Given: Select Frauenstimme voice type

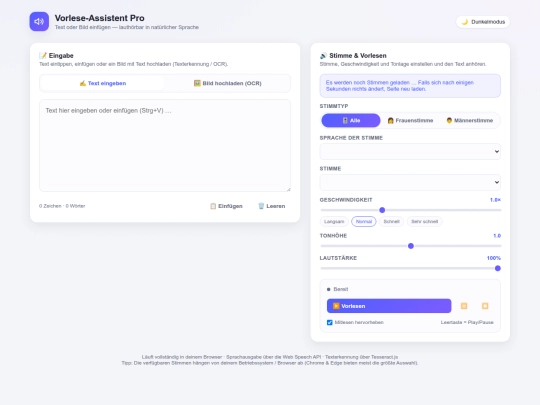Looking at the screenshot, I should click(x=410, y=121).
